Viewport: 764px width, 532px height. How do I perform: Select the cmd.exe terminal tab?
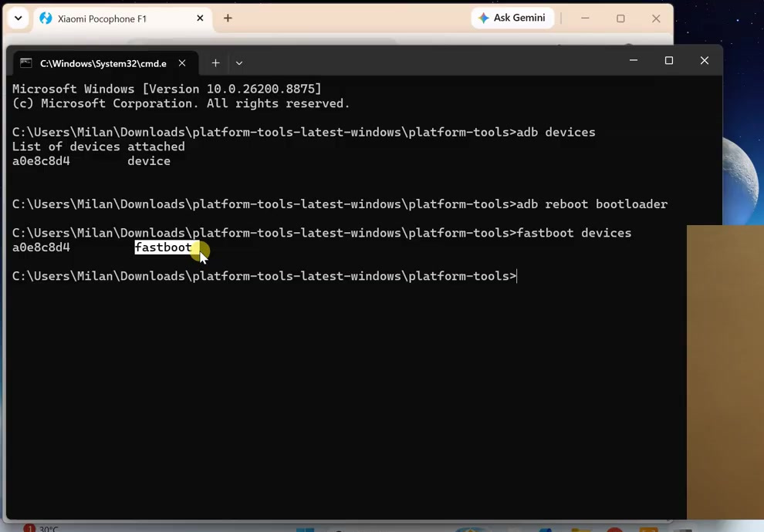coord(105,63)
